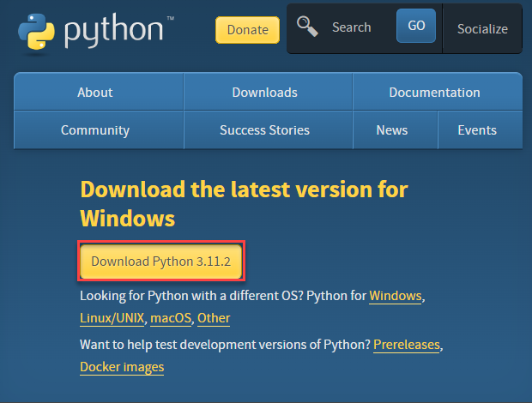Click Download Python 3.11.2 button

[160, 262]
